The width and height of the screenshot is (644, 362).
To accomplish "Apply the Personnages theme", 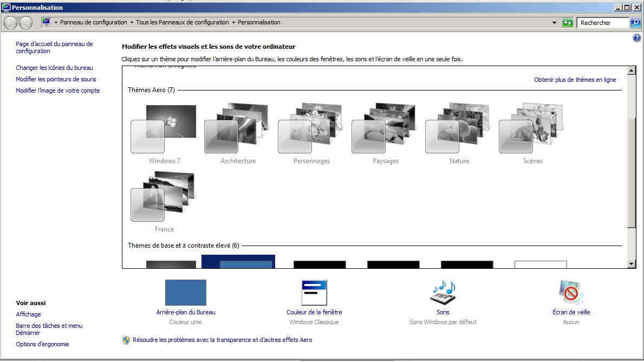I will point(311,134).
